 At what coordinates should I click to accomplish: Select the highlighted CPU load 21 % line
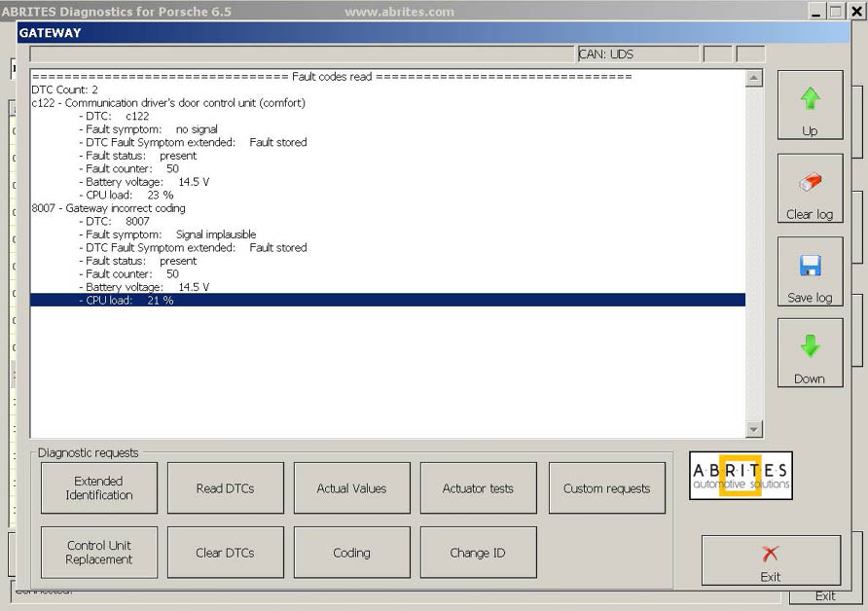[x=127, y=301]
